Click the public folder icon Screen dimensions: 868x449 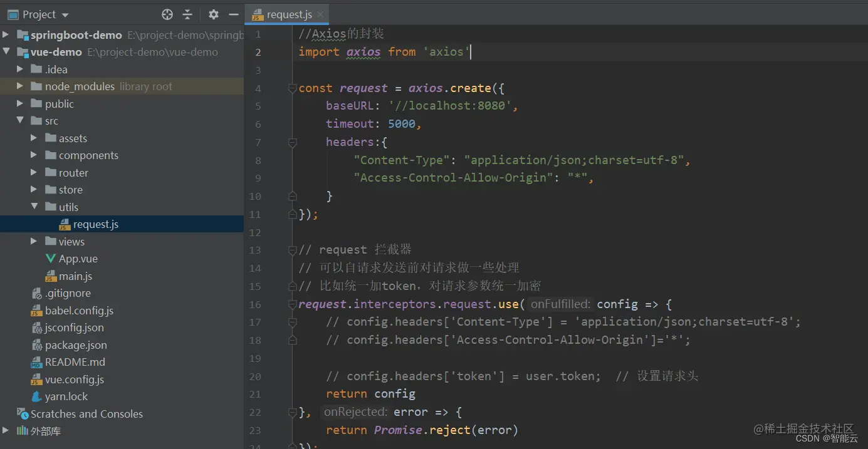coord(36,103)
